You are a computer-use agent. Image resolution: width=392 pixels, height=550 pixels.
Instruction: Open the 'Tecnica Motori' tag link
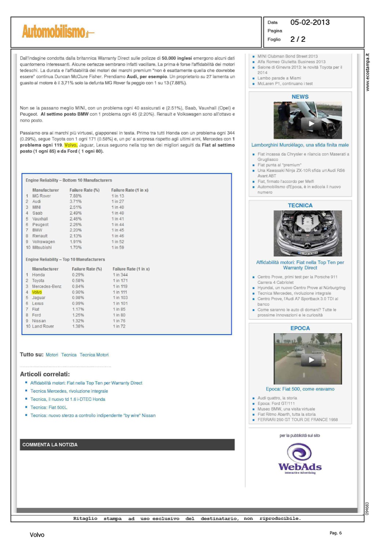[x=94, y=355]
